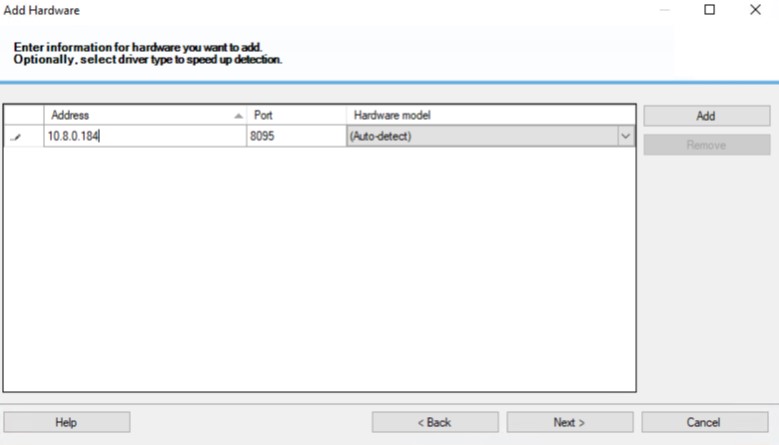Click the greyed-out Remove button

coord(706,145)
